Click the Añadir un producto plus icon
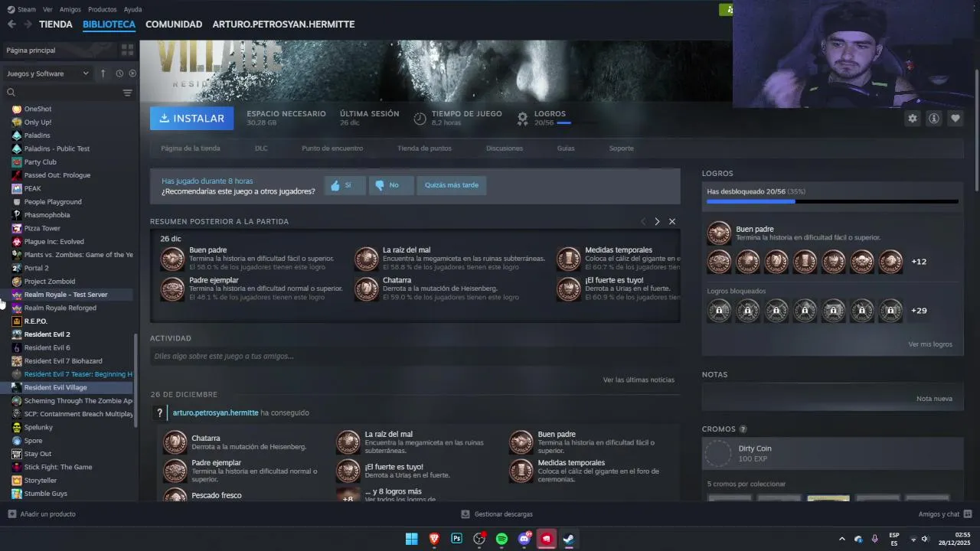This screenshot has width=980, height=551. pos(11,514)
